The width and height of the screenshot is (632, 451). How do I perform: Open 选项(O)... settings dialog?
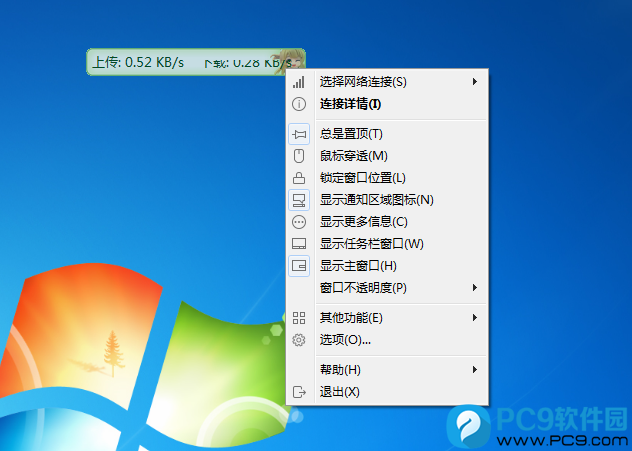(x=387, y=340)
